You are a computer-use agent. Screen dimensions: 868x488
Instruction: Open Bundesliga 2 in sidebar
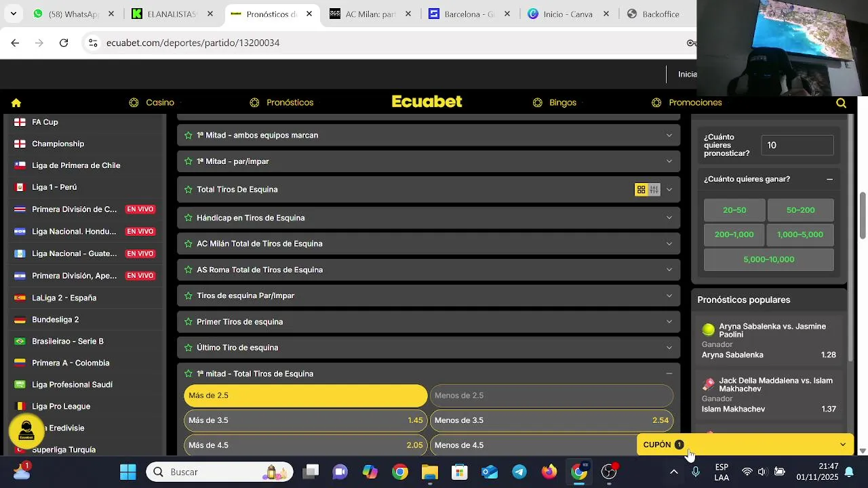point(56,320)
